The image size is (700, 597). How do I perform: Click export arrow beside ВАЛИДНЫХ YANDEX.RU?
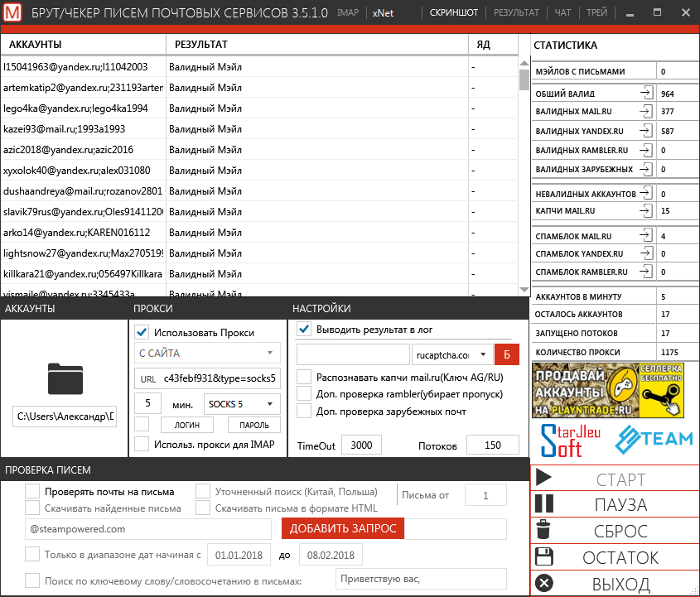[x=646, y=132]
